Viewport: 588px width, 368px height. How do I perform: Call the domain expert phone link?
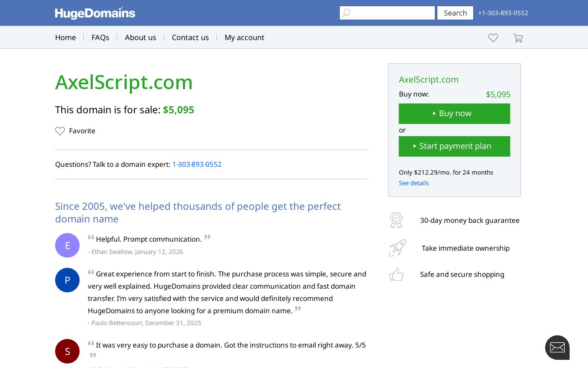tap(197, 164)
